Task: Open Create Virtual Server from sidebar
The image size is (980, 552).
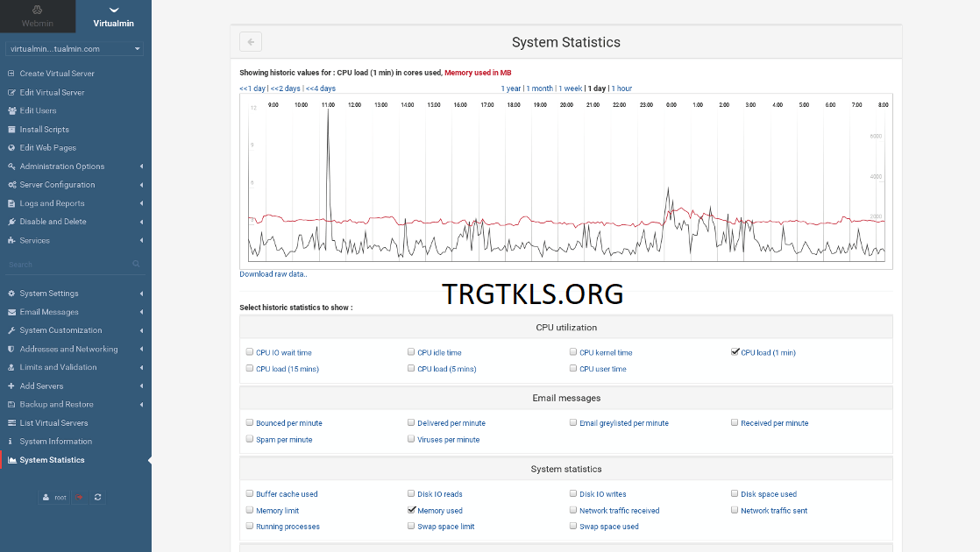Action: coord(57,74)
